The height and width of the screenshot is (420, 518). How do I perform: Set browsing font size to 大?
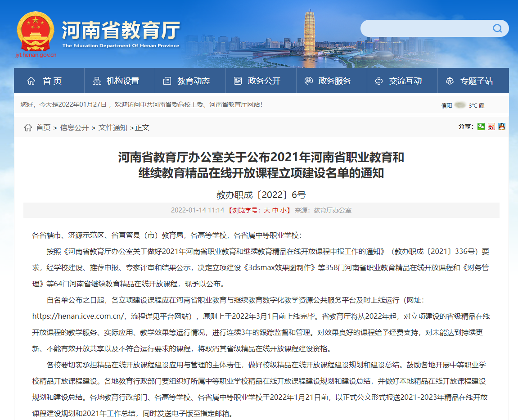[x=267, y=211]
